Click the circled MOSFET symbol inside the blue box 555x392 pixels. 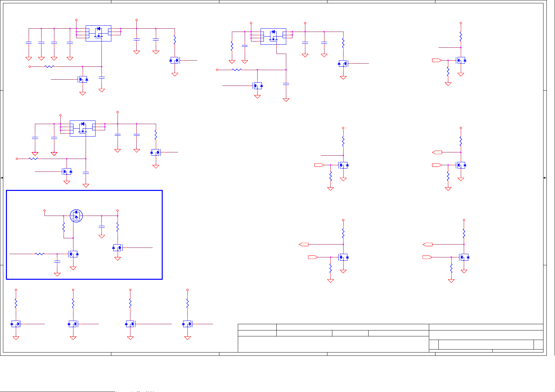76,216
